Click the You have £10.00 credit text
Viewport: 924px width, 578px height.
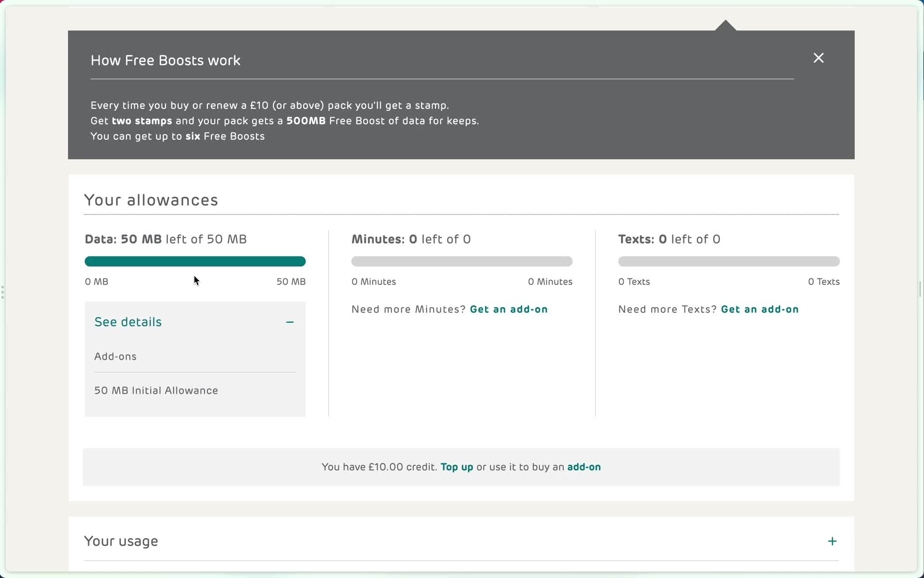[x=379, y=467]
